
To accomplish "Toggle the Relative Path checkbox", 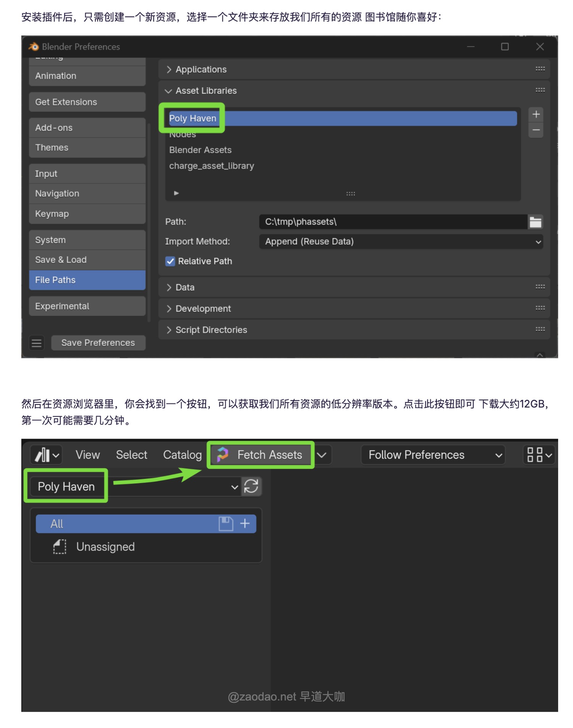I will (x=170, y=261).
